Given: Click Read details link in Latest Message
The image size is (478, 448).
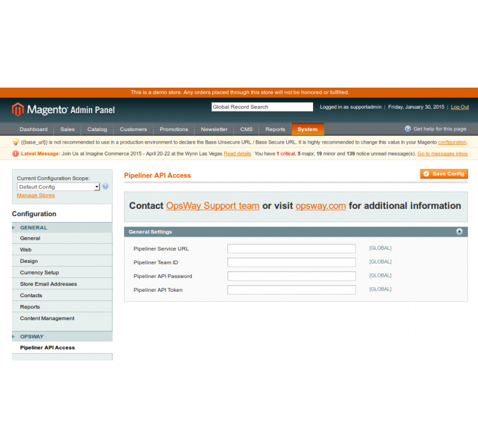Looking at the screenshot, I should pos(237,154).
